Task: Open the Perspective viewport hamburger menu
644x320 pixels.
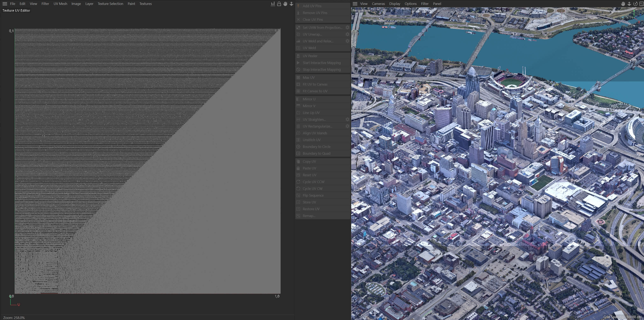Action: pyautogui.click(x=355, y=4)
